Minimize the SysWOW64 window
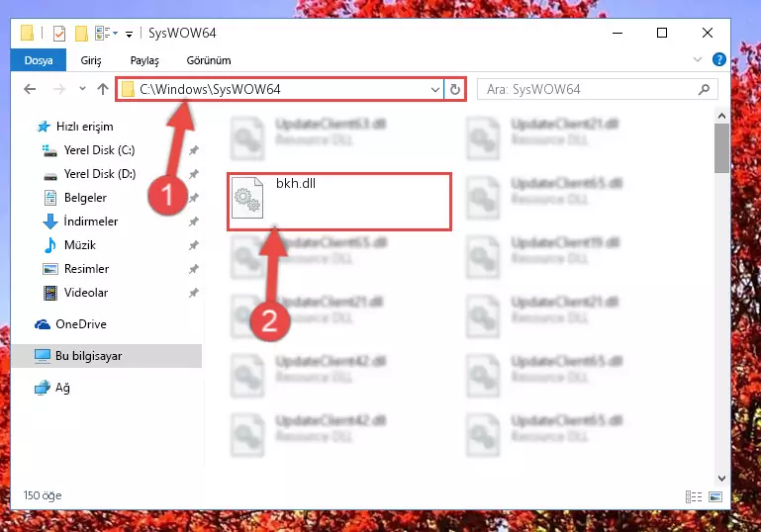The image size is (761, 532). tap(618, 33)
